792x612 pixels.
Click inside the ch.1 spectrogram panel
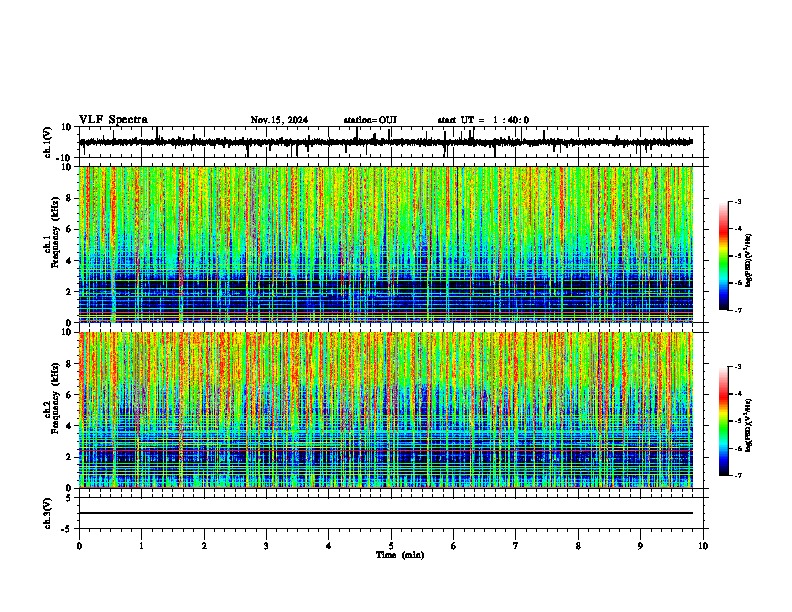point(386,244)
